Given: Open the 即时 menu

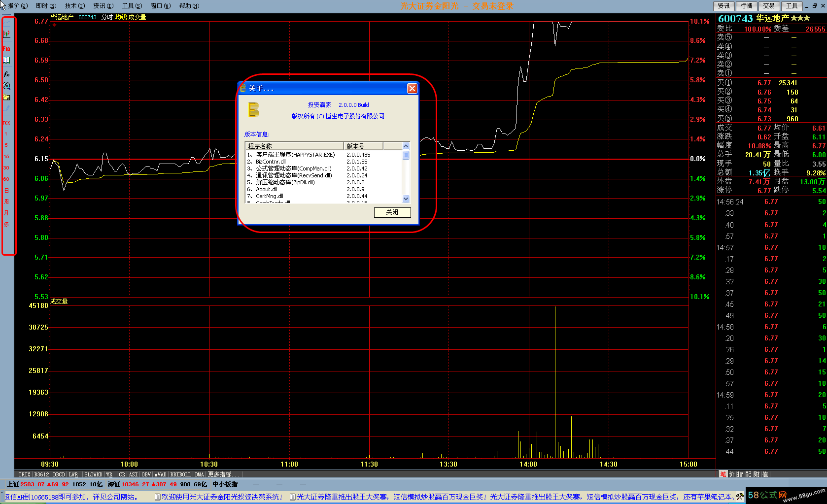Looking at the screenshot, I should [46, 6].
